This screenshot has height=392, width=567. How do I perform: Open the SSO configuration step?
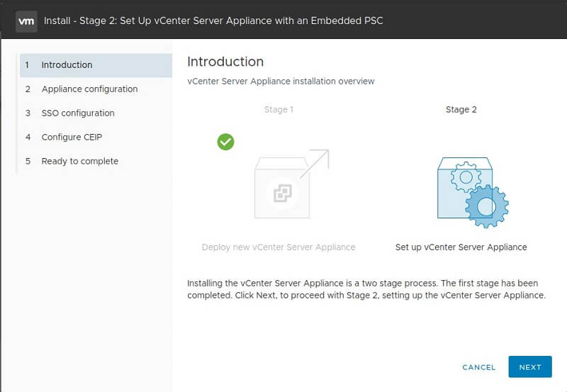pyautogui.click(x=78, y=113)
